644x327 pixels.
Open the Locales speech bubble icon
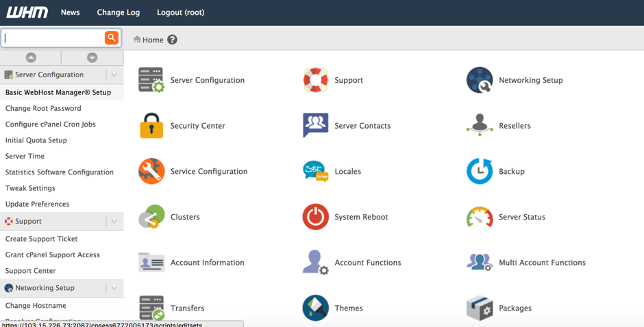pos(315,171)
